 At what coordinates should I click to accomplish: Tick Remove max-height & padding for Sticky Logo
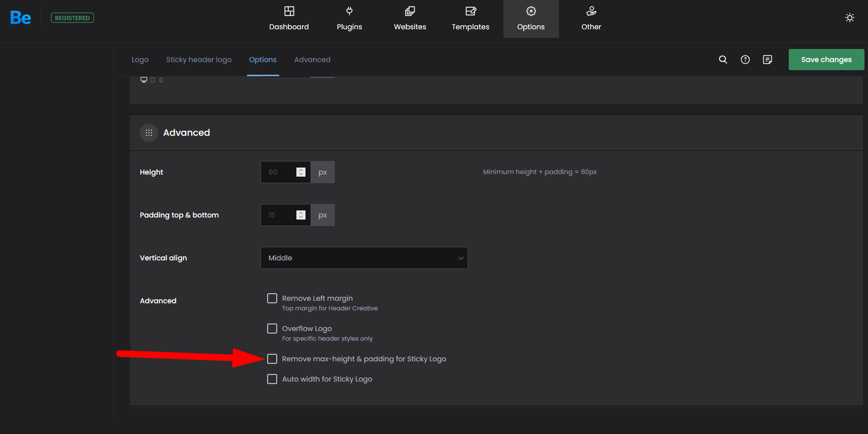pos(272,359)
